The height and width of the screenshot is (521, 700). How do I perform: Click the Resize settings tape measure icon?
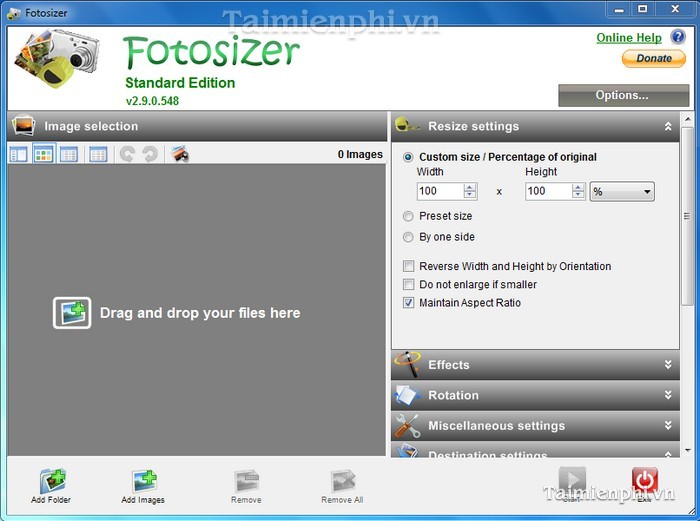click(407, 125)
